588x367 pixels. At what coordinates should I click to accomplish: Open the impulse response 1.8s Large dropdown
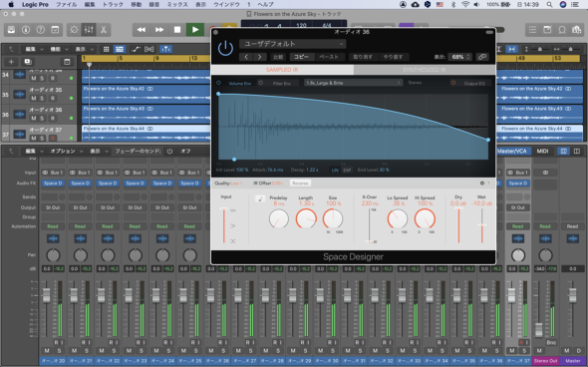(353, 83)
